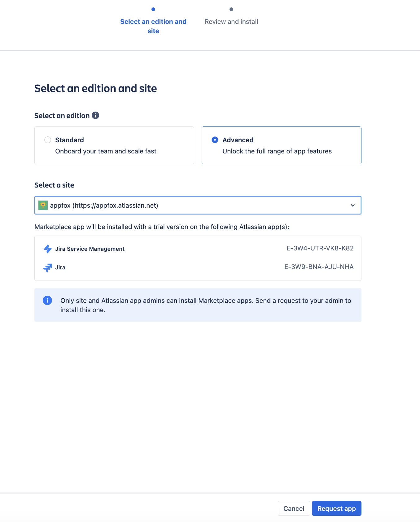Click the Jira Service Management lightning icon
The width and height of the screenshot is (420, 522).
(x=47, y=249)
